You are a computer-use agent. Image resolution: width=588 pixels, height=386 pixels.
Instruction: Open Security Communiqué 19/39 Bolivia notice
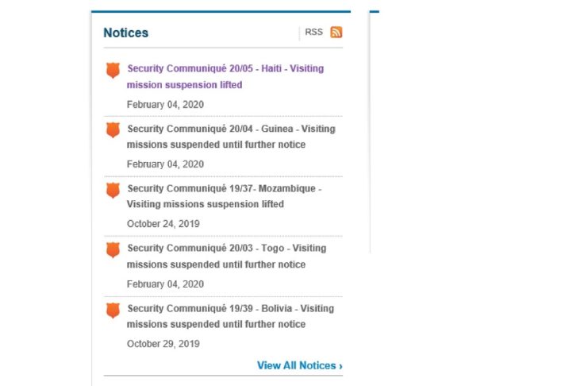click(x=230, y=316)
